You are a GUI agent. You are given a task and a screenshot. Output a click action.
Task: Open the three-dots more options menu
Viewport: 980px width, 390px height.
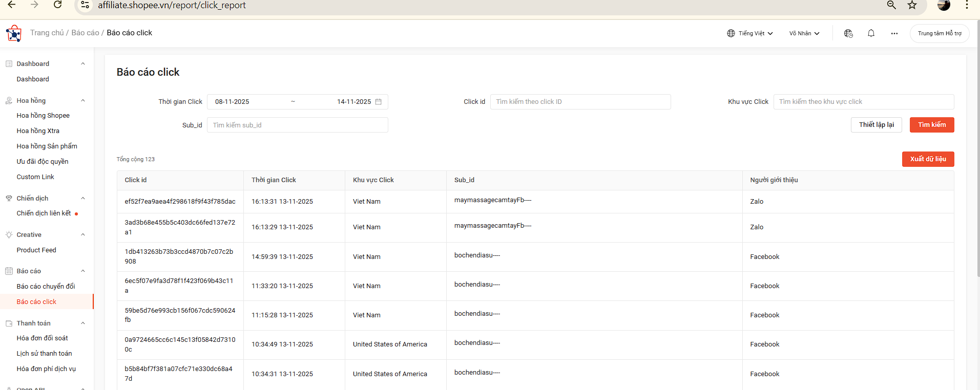pyautogui.click(x=894, y=33)
